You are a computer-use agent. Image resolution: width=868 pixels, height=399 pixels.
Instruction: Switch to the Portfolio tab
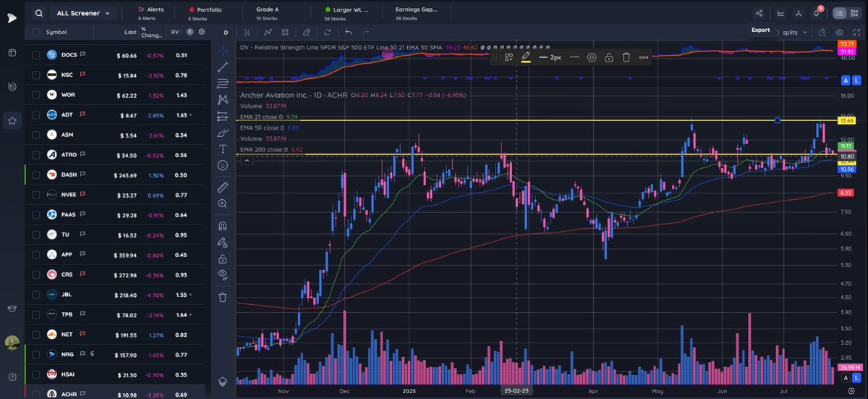[205, 13]
